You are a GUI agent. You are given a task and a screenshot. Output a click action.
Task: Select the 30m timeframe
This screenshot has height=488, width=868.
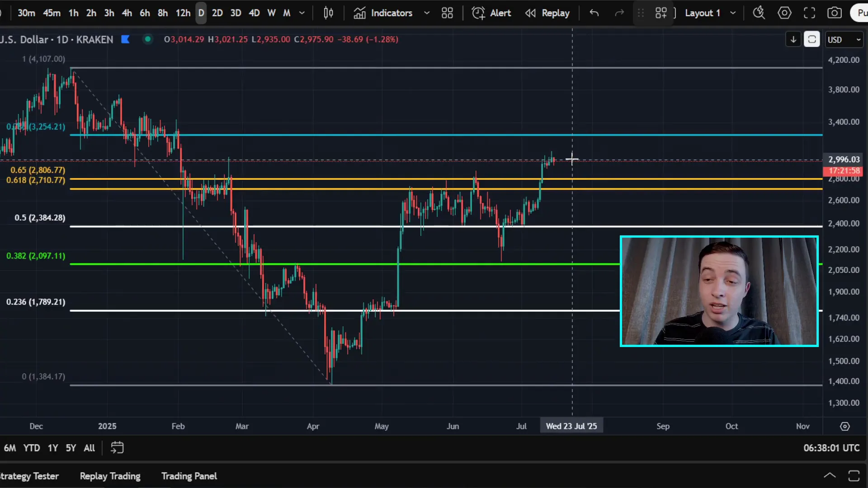coord(26,13)
